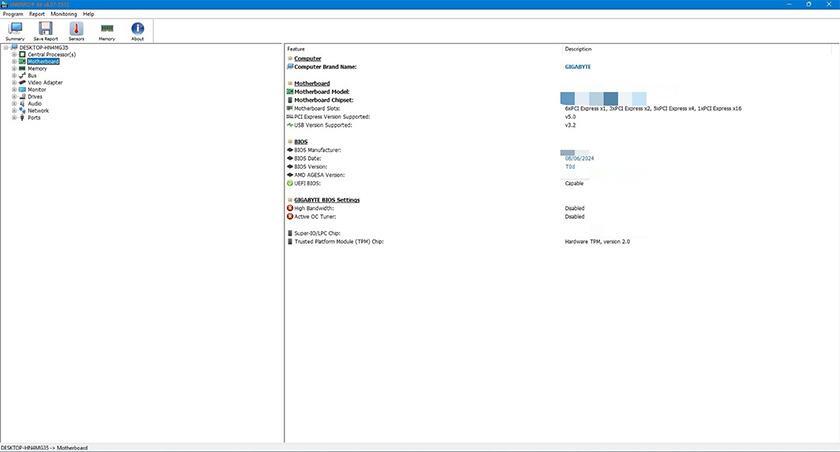Collapse the DESKTOP-HN4MG35 root node

pyautogui.click(x=6, y=47)
